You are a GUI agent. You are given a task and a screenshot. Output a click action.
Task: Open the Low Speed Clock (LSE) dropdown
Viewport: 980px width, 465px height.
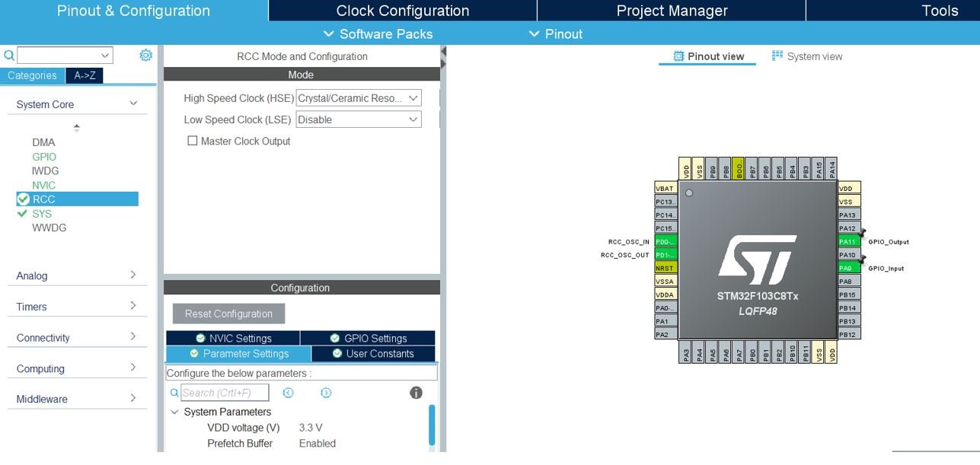tap(358, 119)
